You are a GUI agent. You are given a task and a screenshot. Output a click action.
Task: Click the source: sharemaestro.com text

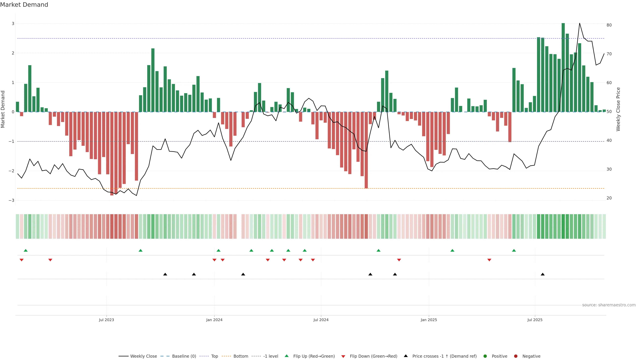click(x=609, y=305)
